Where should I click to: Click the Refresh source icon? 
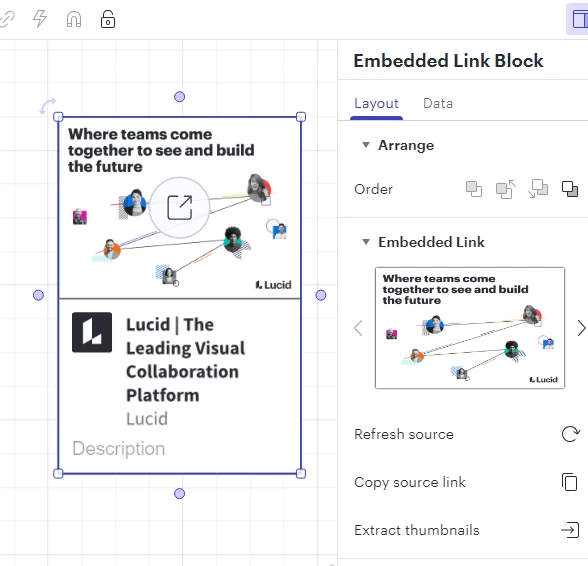[570, 434]
